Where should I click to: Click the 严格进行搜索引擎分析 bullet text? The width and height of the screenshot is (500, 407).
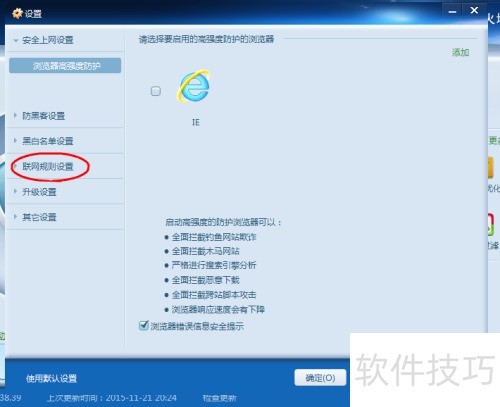(214, 265)
